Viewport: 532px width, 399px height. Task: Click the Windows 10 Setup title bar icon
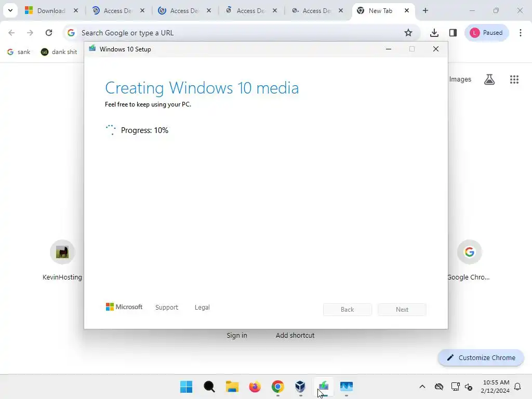click(92, 49)
